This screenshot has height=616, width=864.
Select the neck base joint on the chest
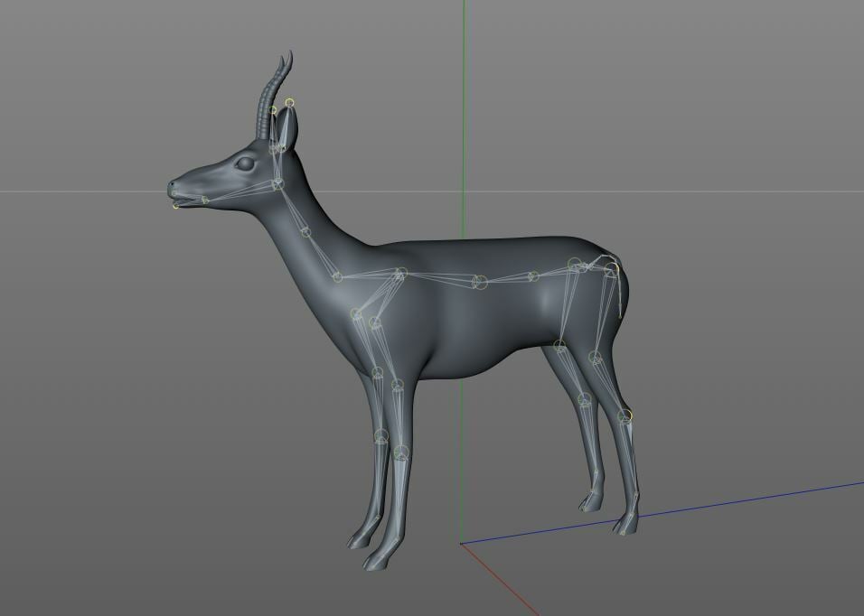click(x=338, y=277)
